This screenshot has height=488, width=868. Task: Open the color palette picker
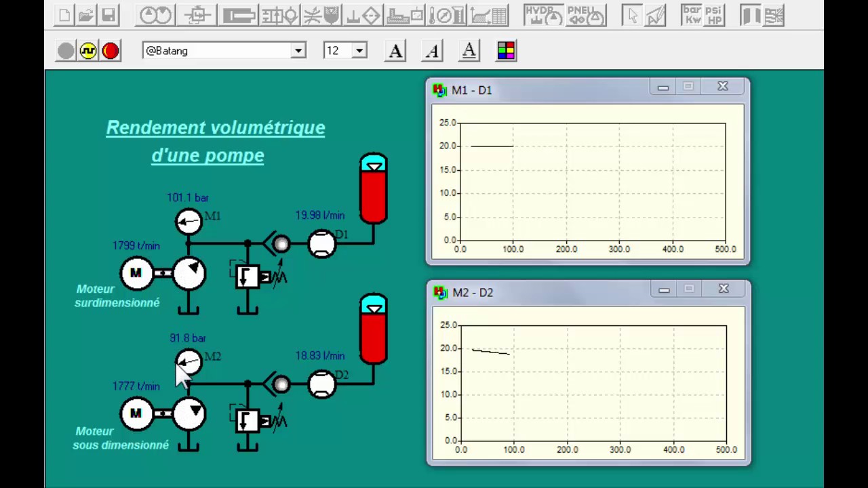(x=506, y=51)
